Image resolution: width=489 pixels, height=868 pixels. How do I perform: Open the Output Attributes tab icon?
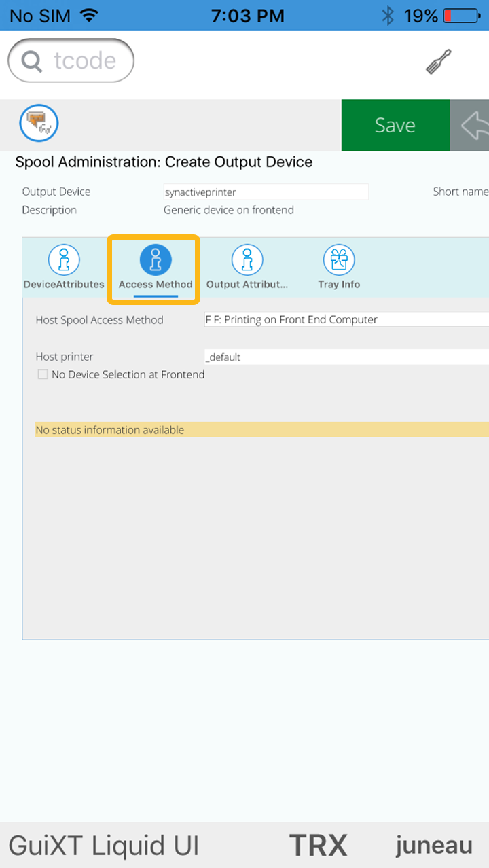(x=247, y=260)
